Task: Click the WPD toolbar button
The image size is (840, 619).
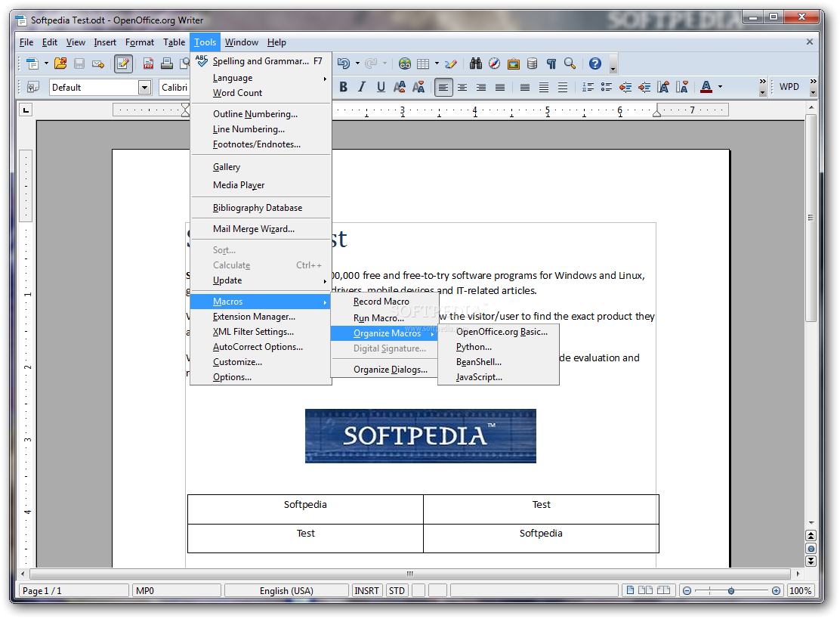Action: (789, 87)
